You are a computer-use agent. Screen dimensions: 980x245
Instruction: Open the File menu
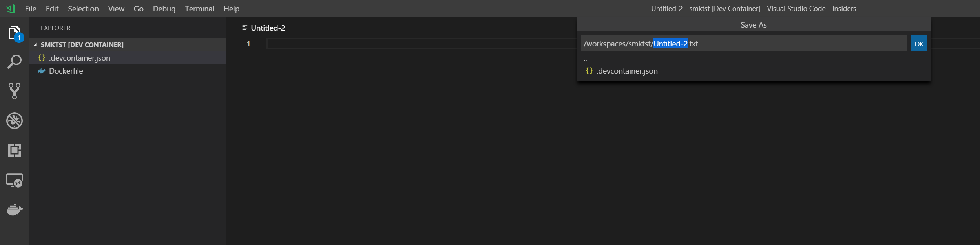pos(30,8)
